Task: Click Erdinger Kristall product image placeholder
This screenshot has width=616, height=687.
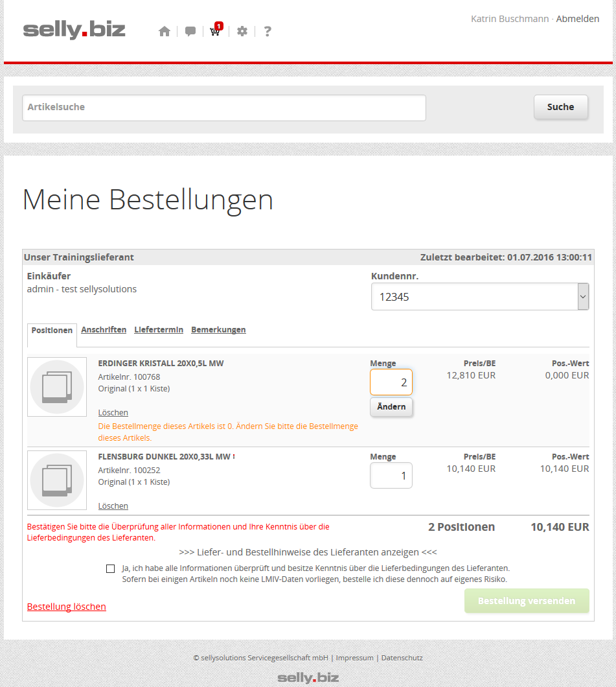Action: 57,387
